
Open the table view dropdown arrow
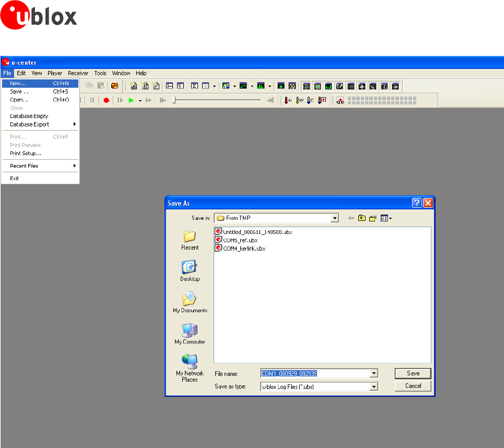coord(214,86)
